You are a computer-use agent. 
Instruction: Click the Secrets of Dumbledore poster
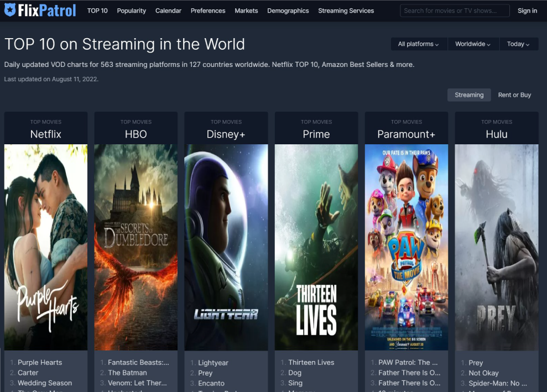coord(136,247)
